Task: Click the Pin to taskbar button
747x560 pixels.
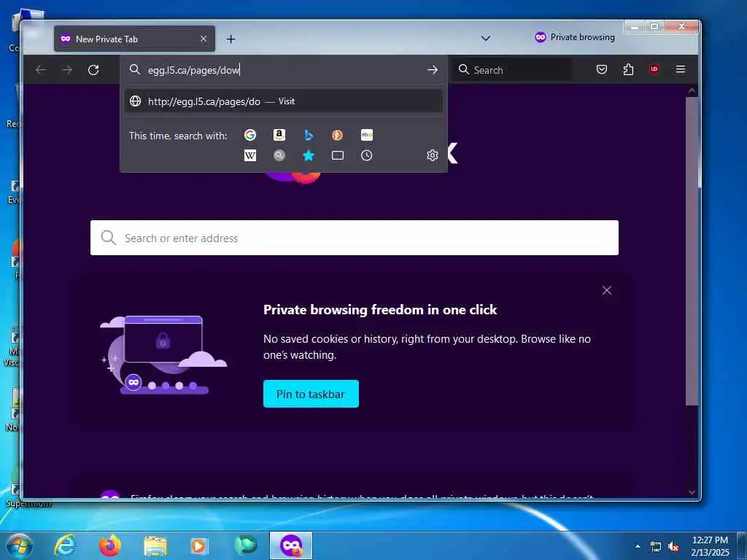Action: coord(311,394)
